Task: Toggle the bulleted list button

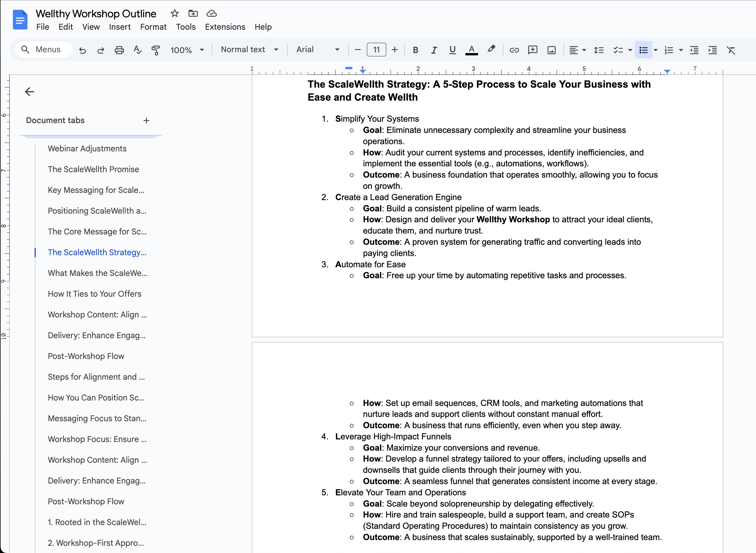Action: pyautogui.click(x=643, y=50)
